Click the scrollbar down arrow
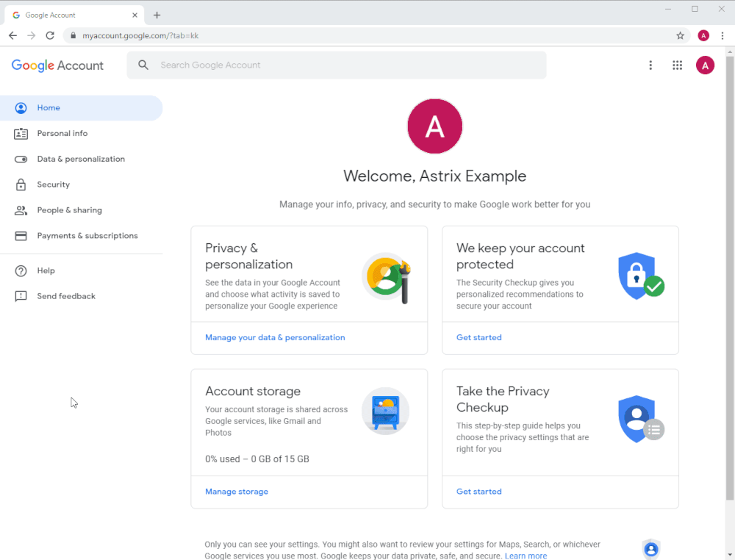Viewport: 735px width, 560px height. [730, 556]
